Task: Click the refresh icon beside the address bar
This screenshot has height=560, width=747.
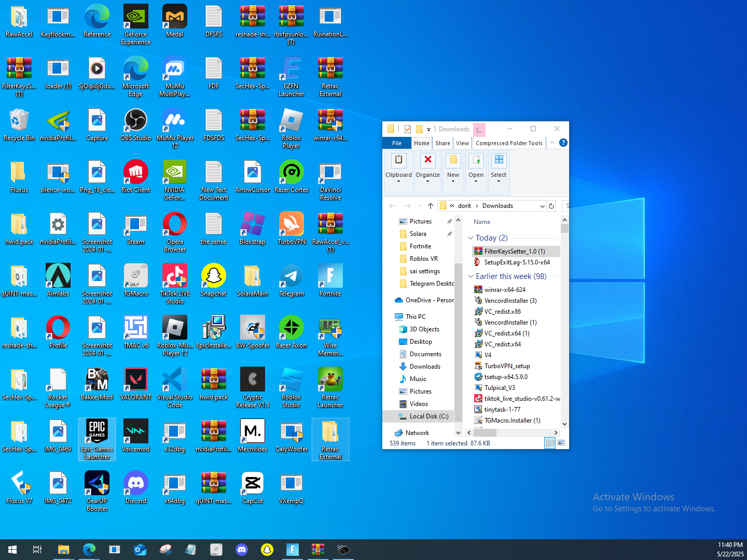Action: pos(551,206)
